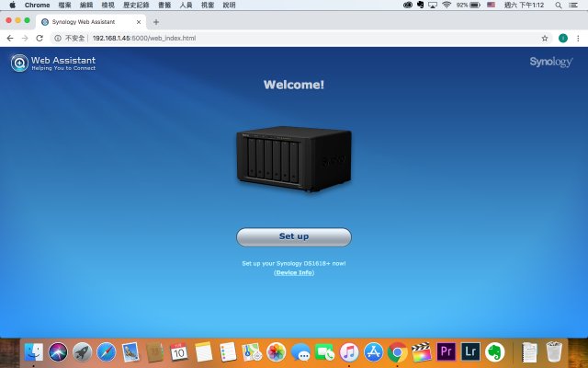Open Messages from the Dock
588x368 pixels.
point(300,351)
